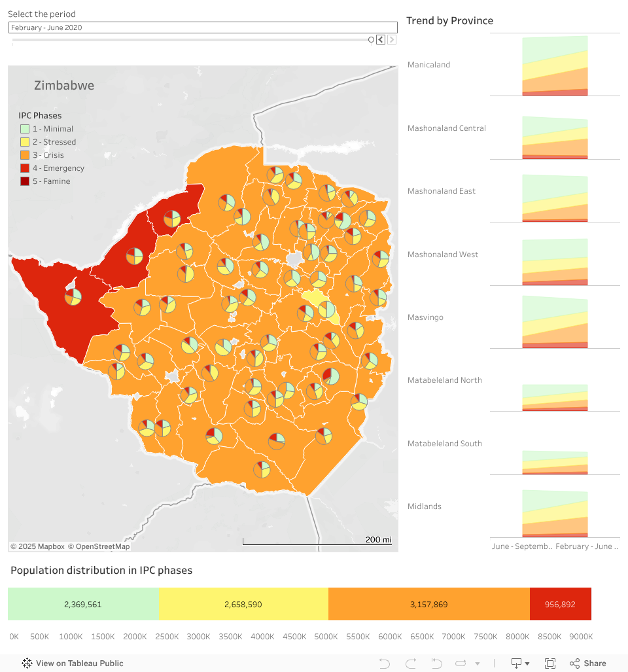Toggle the 1 - Minimal legend swatch
This screenshot has width=628, height=672.
(x=25, y=129)
